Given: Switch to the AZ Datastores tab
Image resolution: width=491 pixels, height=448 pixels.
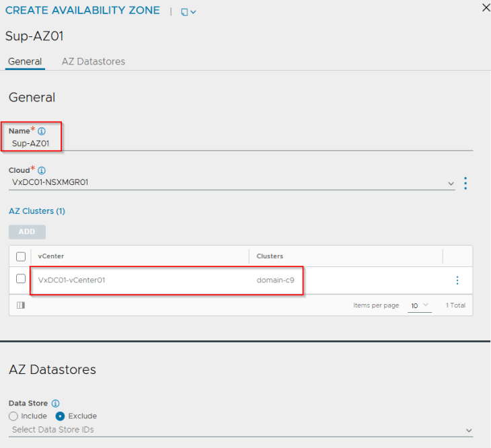Looking at the screenshot, I should 93,61.
